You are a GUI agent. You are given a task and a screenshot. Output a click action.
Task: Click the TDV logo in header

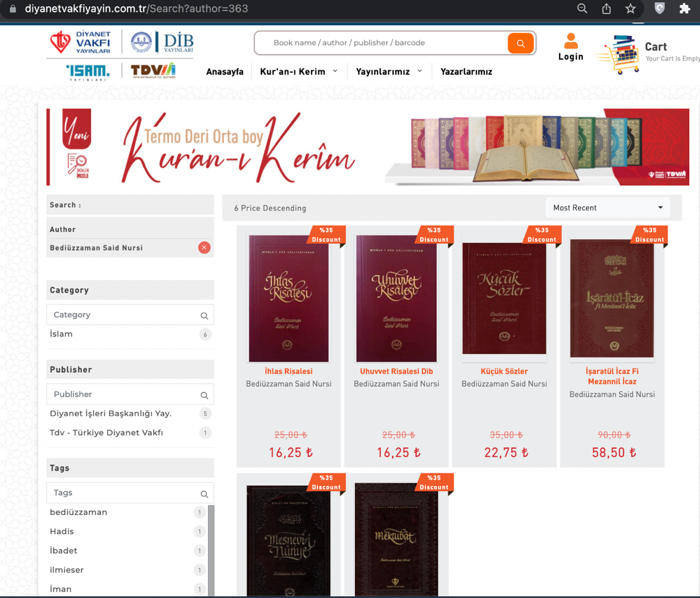click(x=153, y=71)
